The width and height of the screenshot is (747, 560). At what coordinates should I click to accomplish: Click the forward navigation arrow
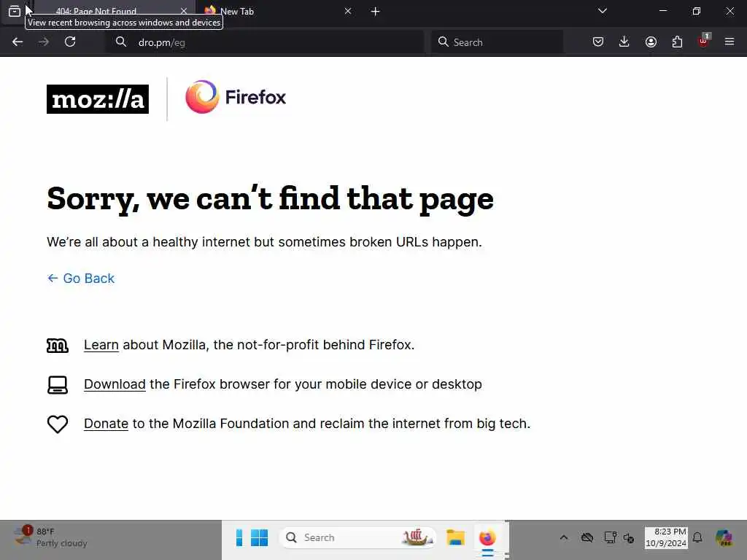[44, 42]
